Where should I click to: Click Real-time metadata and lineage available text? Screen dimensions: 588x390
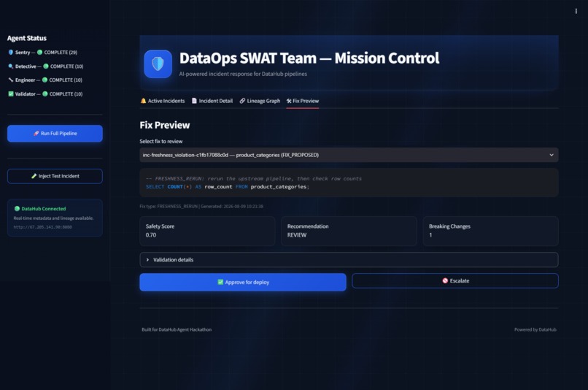[54, 218]
